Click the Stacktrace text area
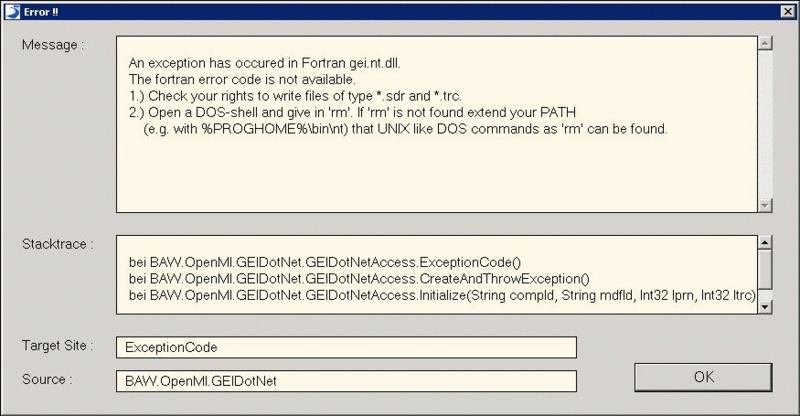This screenshot has width=800, height=416. (x=437, y=275)
